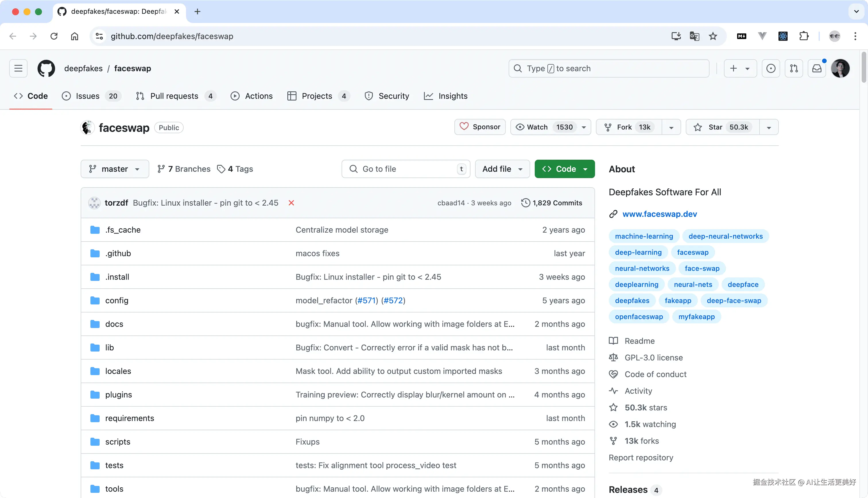Click the .fs_cache folder icon
Screen dimensions: 868x498
(x=95, y=230)
